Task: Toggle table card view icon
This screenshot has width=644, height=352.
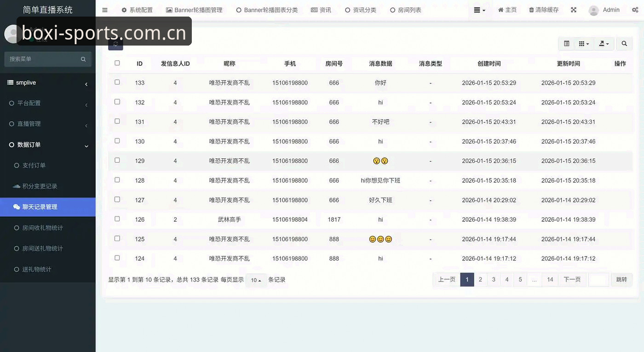Action: (567, 44)
